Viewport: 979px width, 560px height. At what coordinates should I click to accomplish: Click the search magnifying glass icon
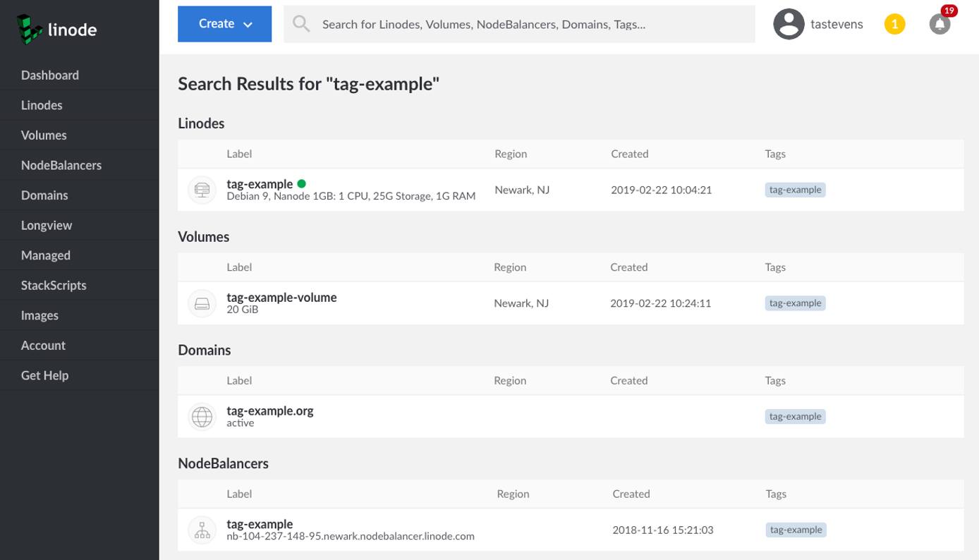coord(300,23)
